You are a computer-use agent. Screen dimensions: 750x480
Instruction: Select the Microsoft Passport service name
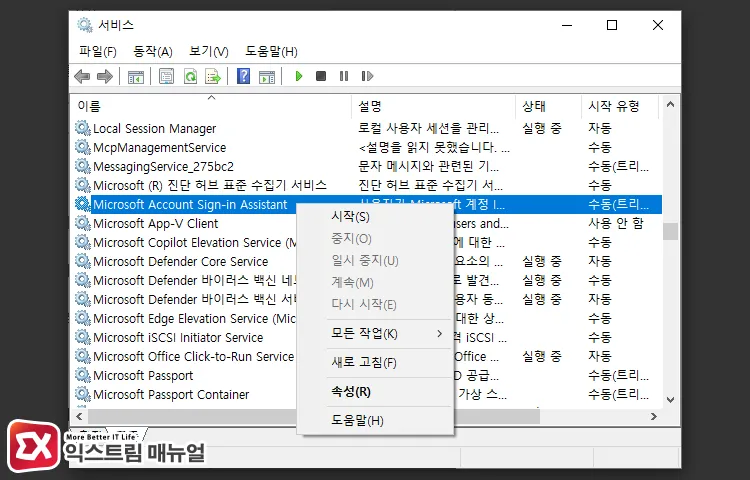click(x=143, y=376)
